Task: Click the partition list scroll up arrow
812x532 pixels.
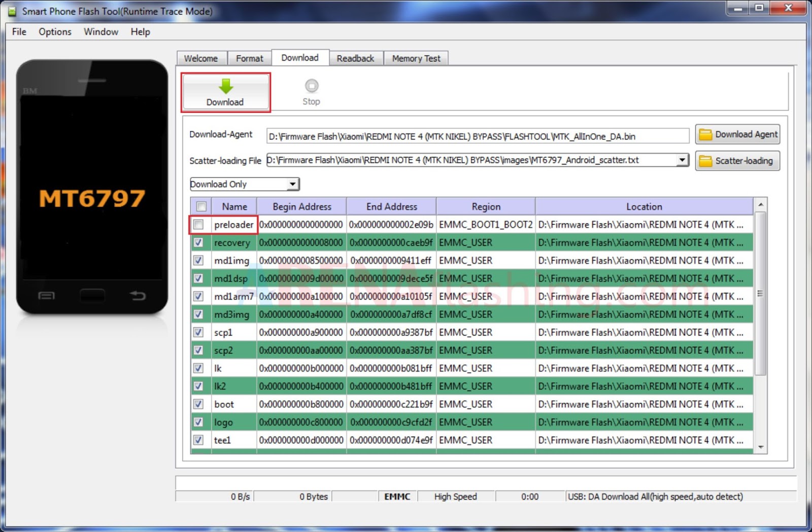Action: (x=760, y=205)
